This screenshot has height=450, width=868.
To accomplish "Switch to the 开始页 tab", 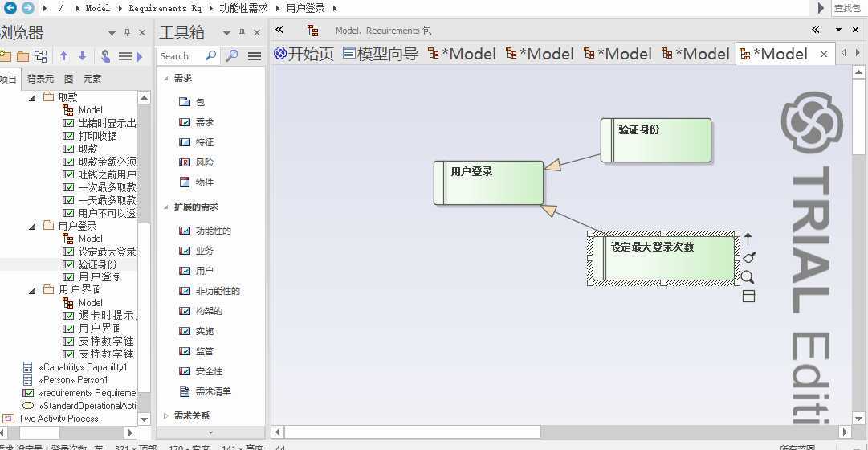I will (x=304, y=54).
